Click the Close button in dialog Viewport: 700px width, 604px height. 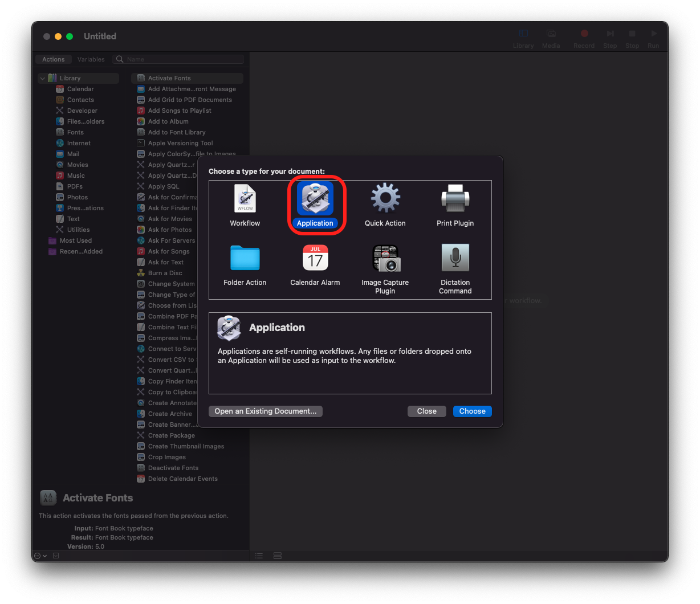click(x=427, y=411)
